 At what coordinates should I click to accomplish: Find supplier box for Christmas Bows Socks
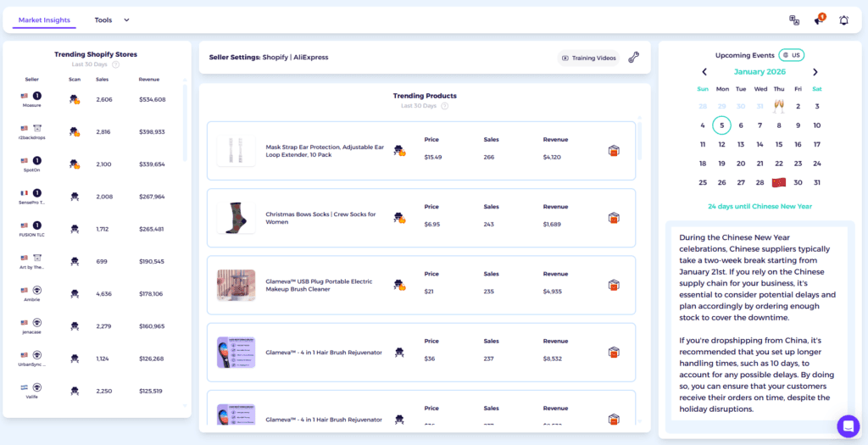point(614,218)
